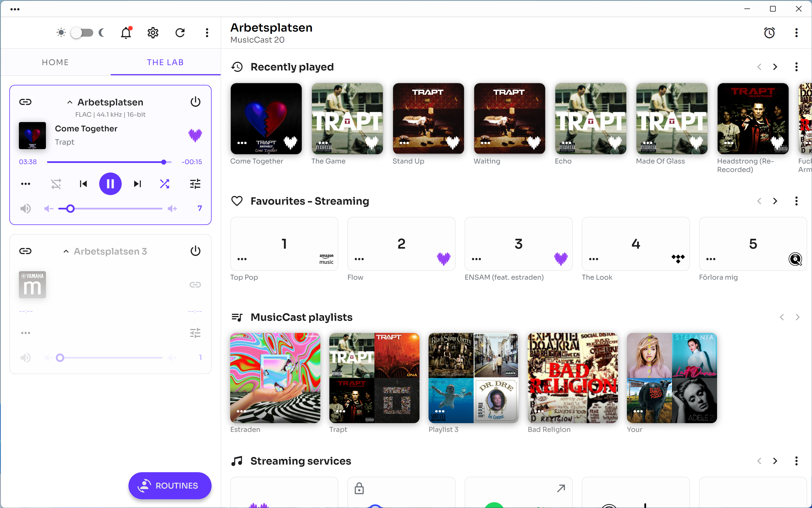
Task: Skip to previous track
Action: click(83, 184)
